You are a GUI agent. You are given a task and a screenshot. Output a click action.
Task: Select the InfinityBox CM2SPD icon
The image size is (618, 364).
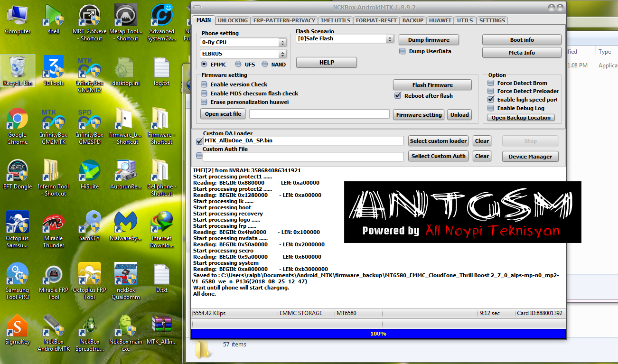click(89, 126)
